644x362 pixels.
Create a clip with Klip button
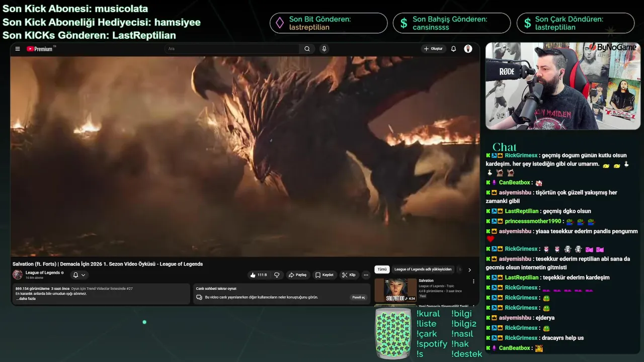coord(349,275)
